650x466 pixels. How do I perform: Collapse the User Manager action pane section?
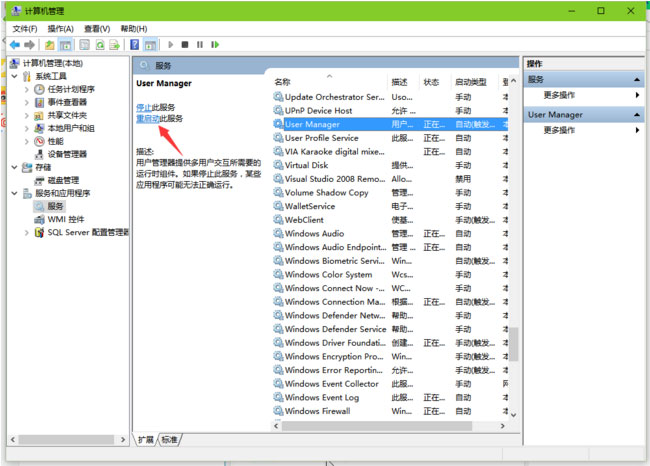(x=636, y=115)
